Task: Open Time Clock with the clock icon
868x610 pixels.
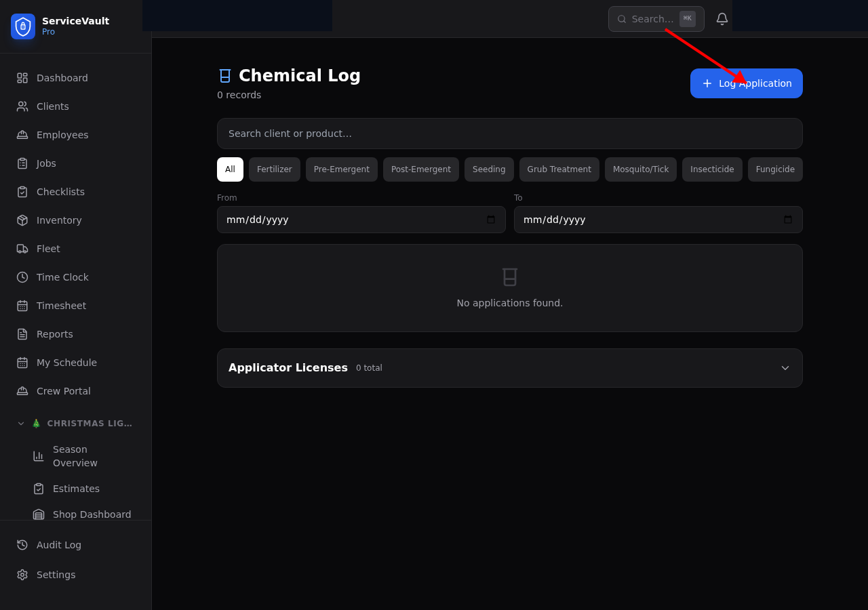Action: point(21,277)
